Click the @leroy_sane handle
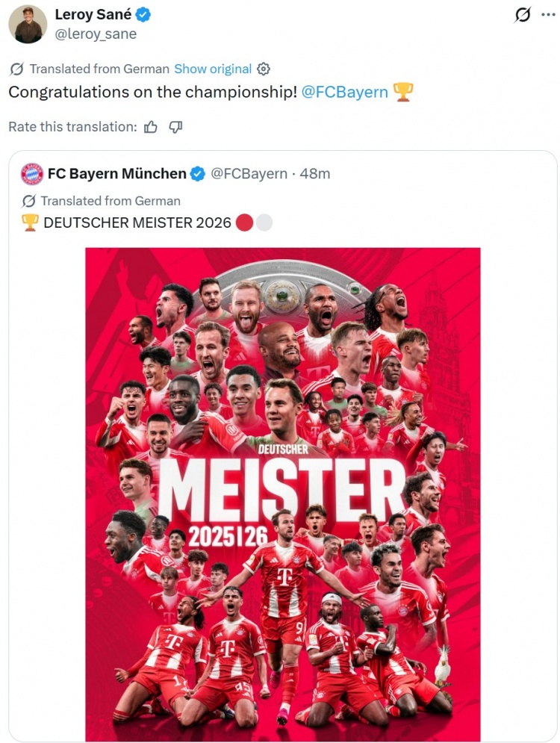Image resolution: width=560 pixels, height=743 pixels. click(96, 34)
